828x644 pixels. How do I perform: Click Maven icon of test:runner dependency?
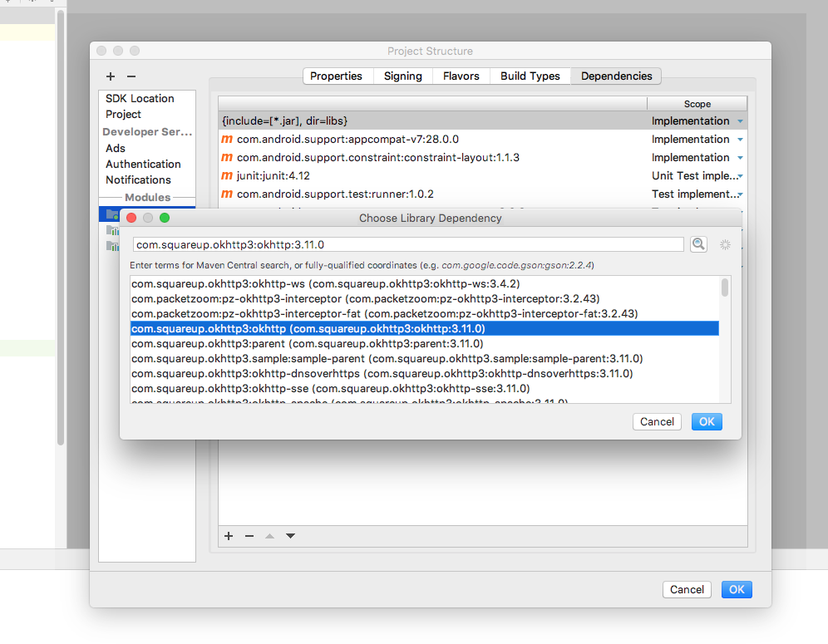coord(227,194)
